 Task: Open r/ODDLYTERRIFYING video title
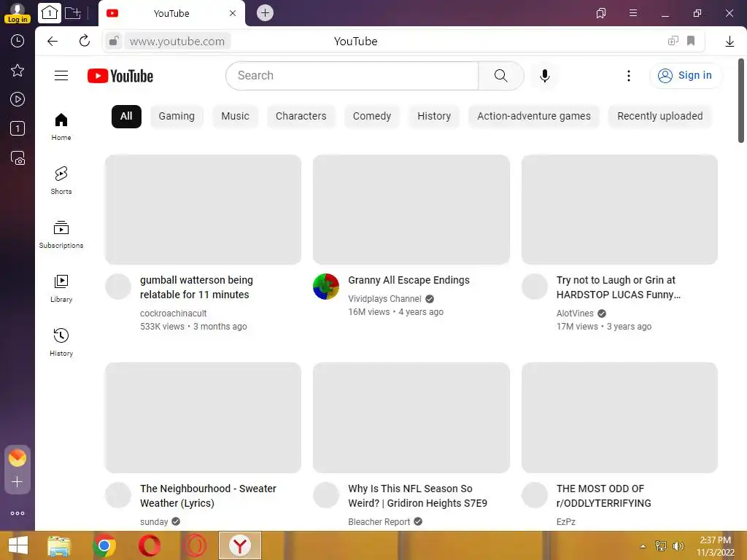(603, 496)
